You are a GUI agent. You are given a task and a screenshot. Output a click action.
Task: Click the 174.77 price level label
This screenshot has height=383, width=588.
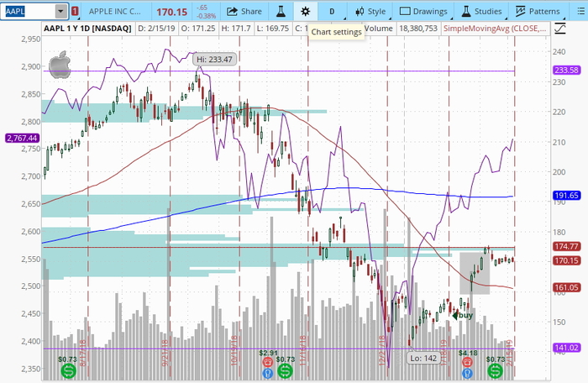[566, 246]
